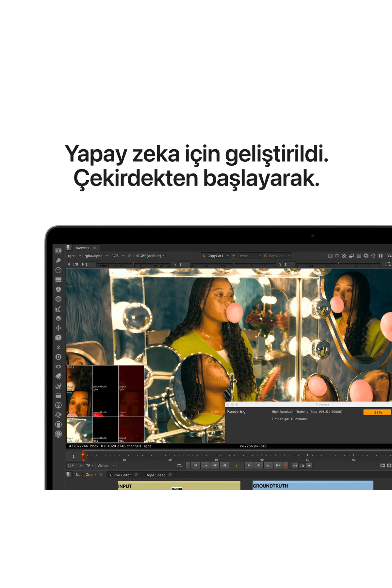Switch to the Dope Sheet tab
Image resolution: width=392 pixels, height=588 pixels.
click(155, 475)
